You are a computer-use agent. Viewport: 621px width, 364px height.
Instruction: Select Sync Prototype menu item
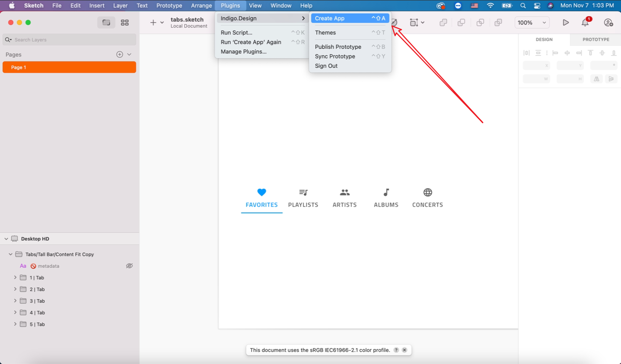pyautogui.click(x=350, y=56)
